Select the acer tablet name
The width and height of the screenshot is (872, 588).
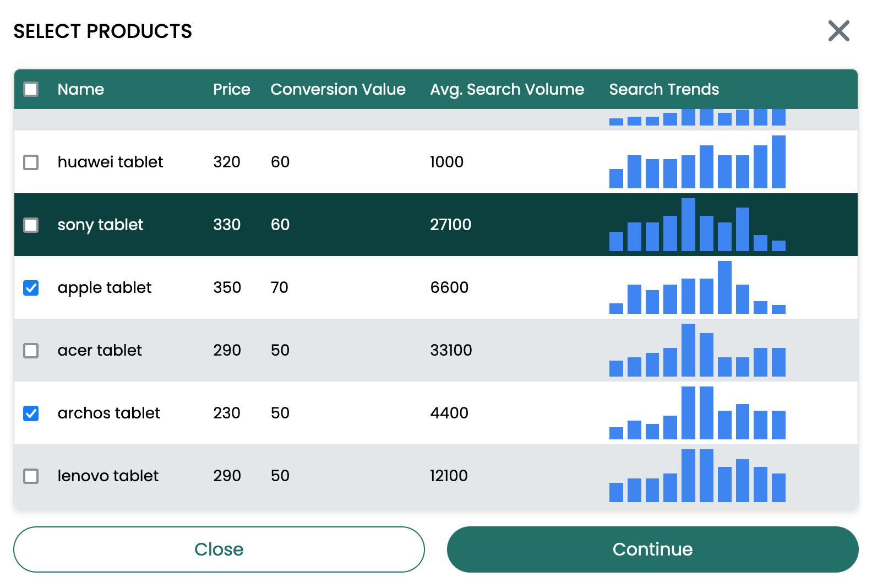pos(100,350)
